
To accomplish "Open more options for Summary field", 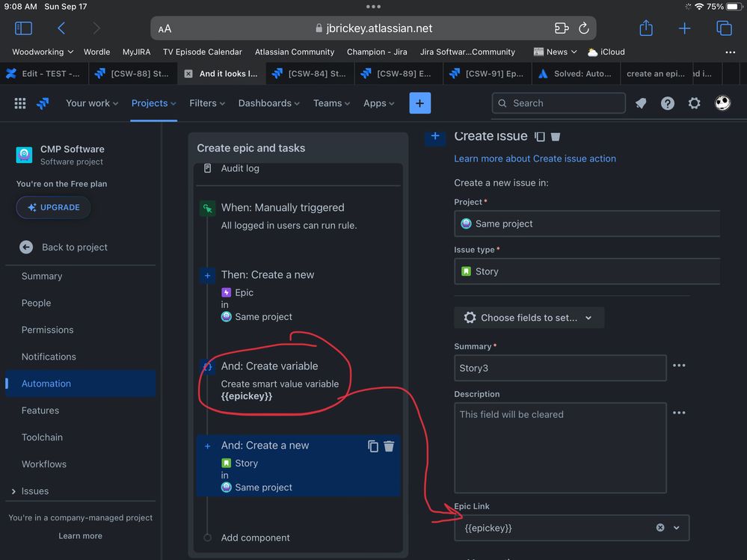I will pyautogui.click(x=679, y=366).
